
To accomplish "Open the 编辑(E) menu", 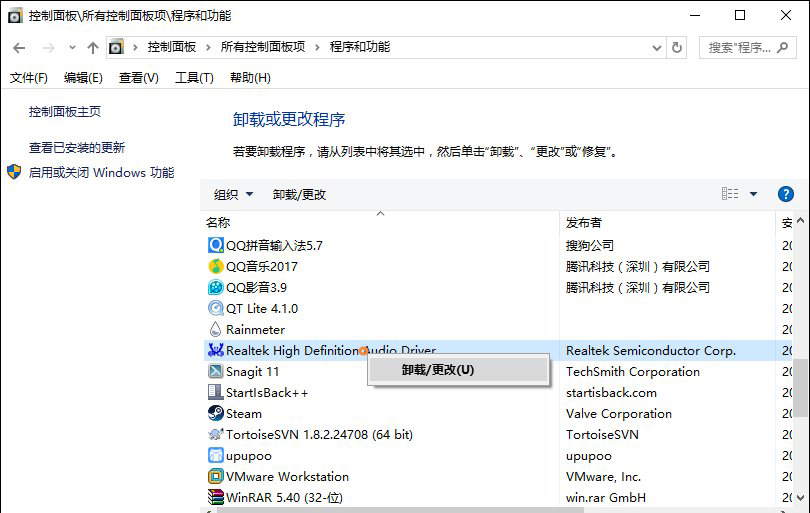I will tap(83, 78).
